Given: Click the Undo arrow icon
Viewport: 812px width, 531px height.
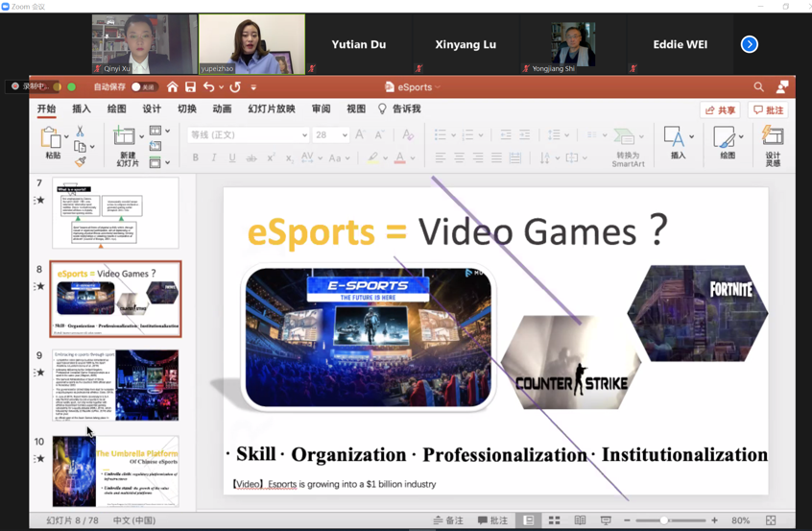Looking at the screenshot, I should pyautogui.click(x=209, y=87).
